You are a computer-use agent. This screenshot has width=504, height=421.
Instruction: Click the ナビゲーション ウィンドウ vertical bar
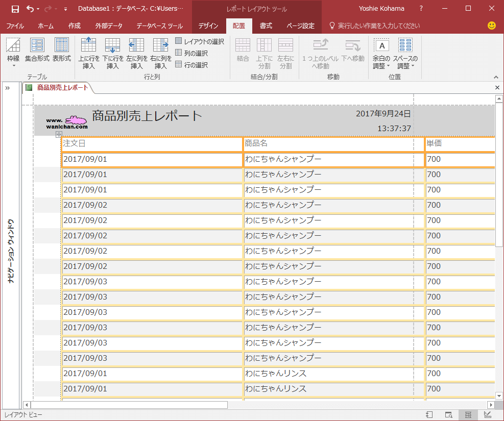(11, 251)
